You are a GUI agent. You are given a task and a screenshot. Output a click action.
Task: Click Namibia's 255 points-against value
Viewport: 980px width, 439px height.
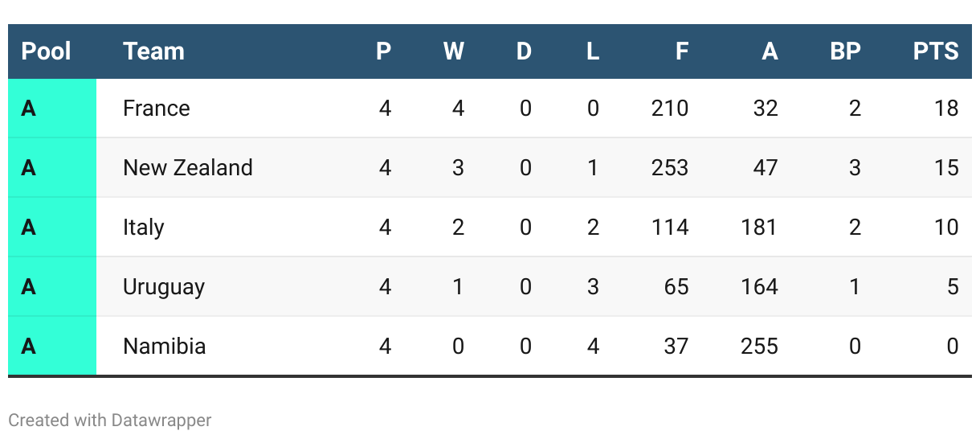click(759, 347)
